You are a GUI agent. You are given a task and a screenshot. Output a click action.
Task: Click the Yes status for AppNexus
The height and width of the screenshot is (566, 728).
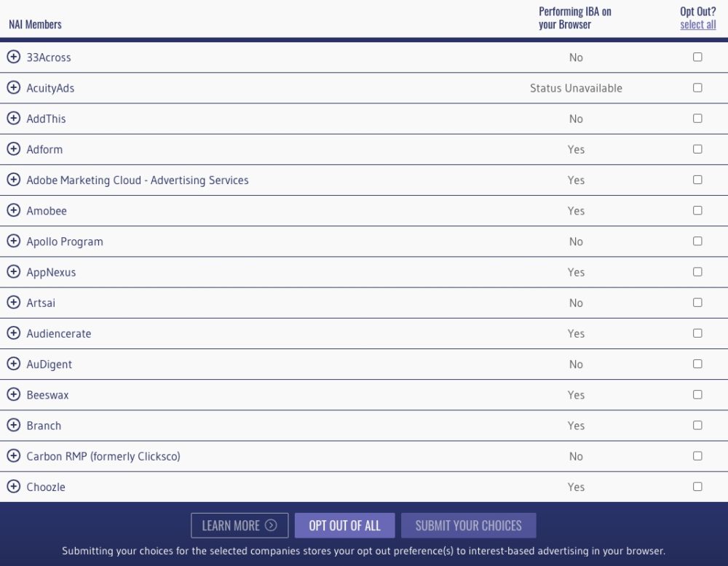coord(576,272)
